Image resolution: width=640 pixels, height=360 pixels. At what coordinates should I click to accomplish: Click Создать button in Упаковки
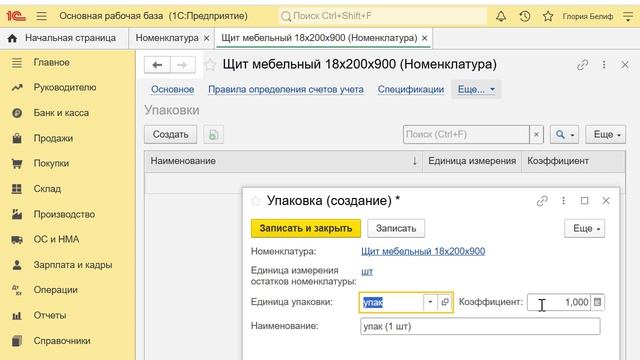(170, 134)
